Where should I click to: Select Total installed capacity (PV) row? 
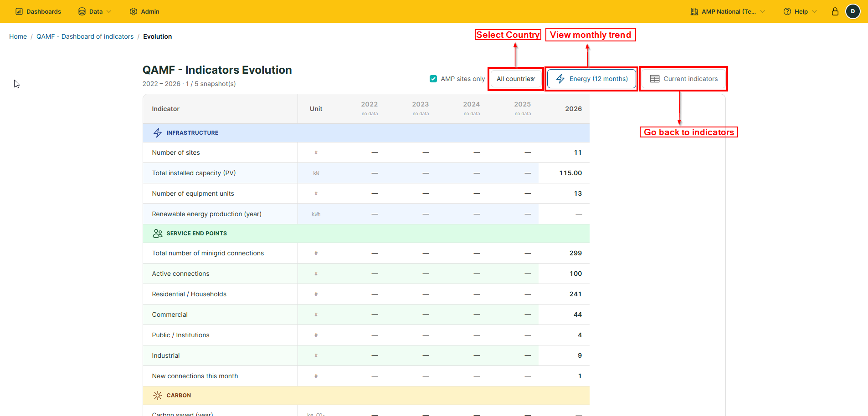(366, 173)
